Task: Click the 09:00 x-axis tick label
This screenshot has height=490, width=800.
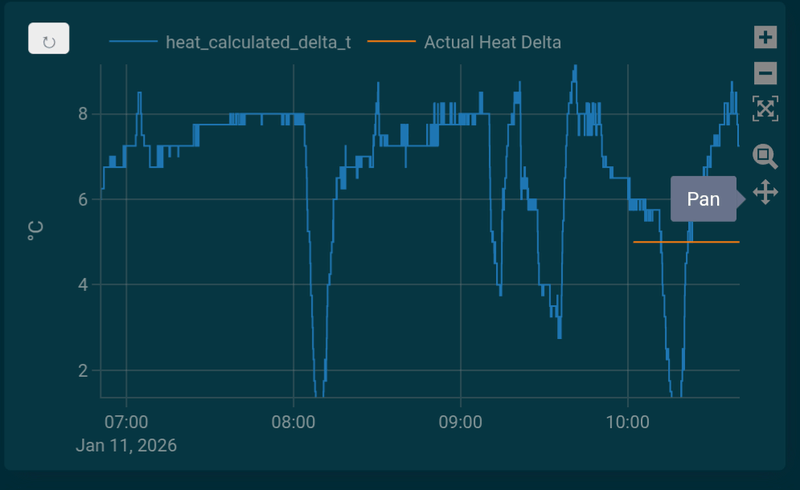Action: 460,421
